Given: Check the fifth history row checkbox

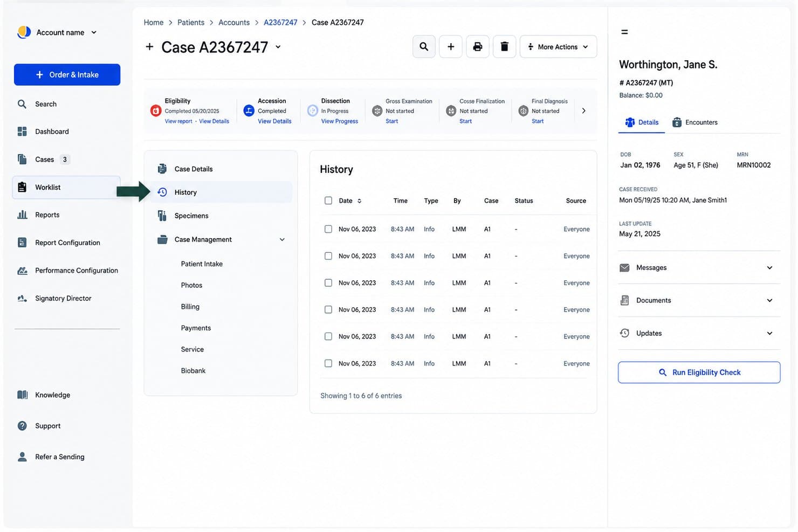Looking at the screenshot, I should (x=328, y=336).
